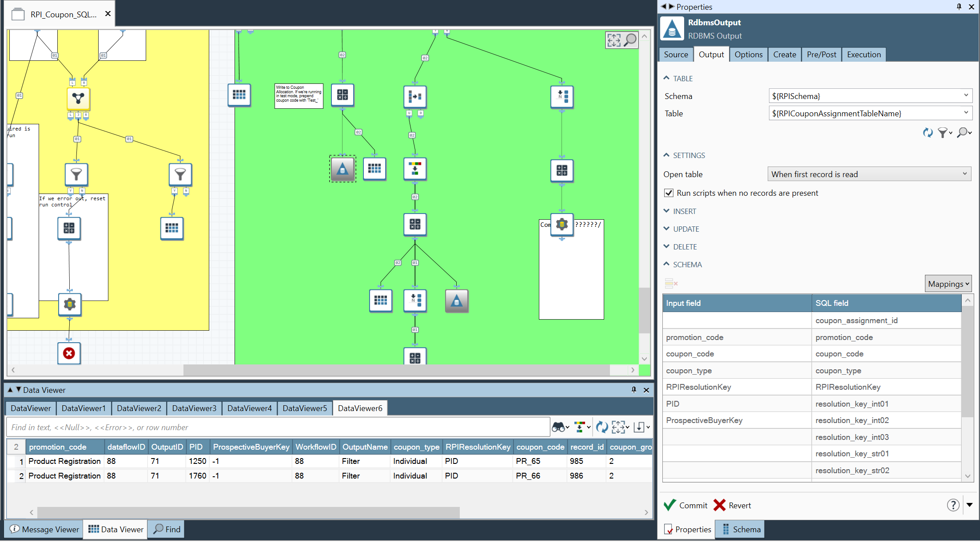Image resolution: width=980 pixels, height=542 pixels.
Task: Click refresh table icon below Table field
Action: point(928,132)
